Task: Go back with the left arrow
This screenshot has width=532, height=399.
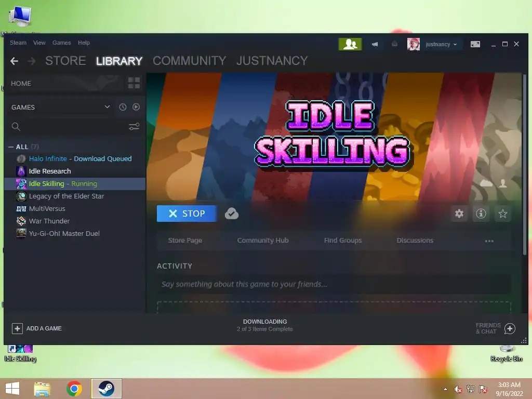Action: tap(14, 61)
